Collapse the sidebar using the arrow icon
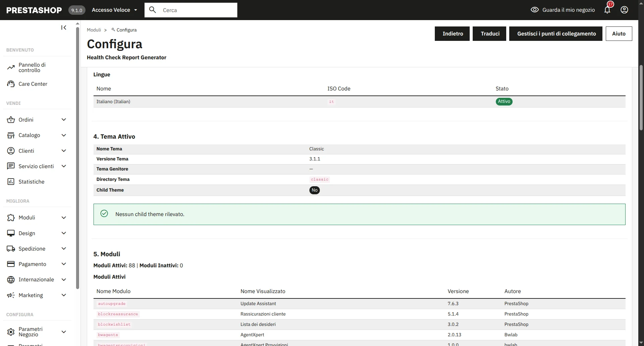644x346 pixels. (x=64, y=27)
